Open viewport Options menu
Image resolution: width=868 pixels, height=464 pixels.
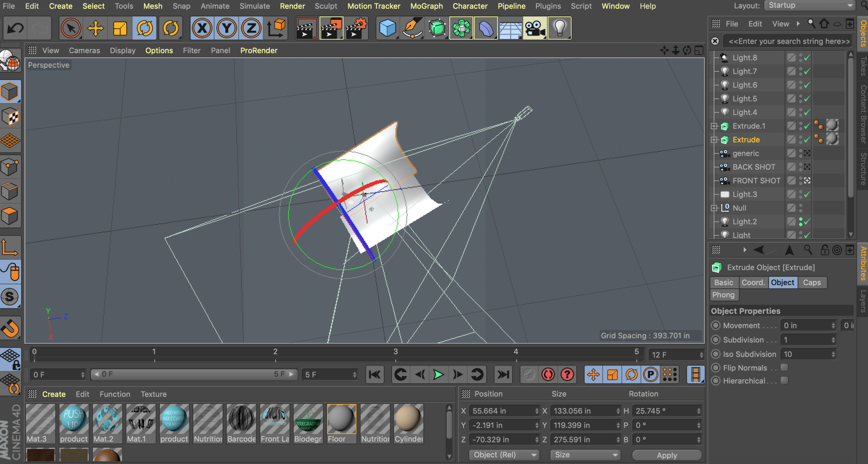click(x=159, y=50)
